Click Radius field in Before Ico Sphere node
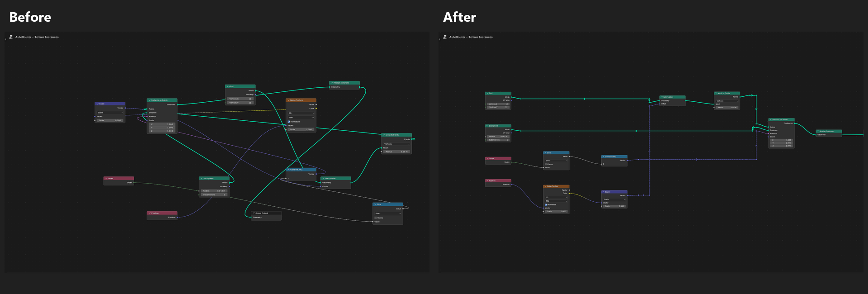Screen dimensions: 868x294 click(x=214, y=191)
